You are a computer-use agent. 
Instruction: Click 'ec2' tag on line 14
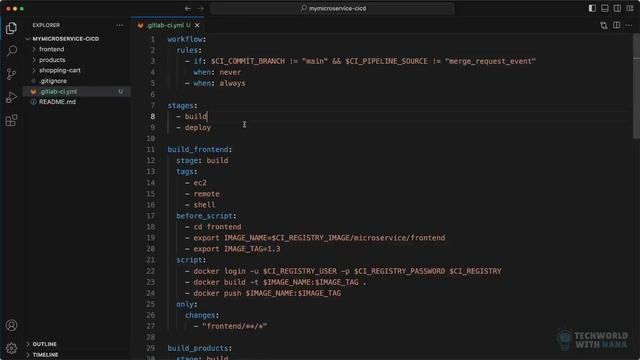coord(200,182)
